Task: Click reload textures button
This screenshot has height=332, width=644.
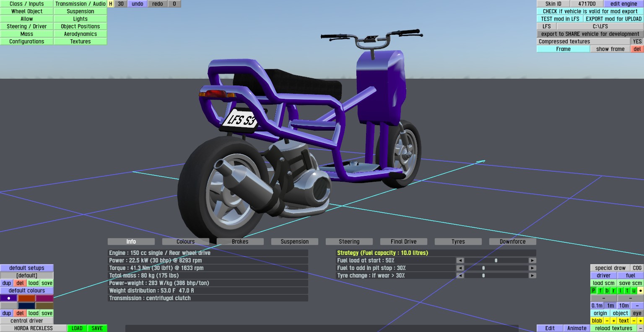Action: (614, 328)
